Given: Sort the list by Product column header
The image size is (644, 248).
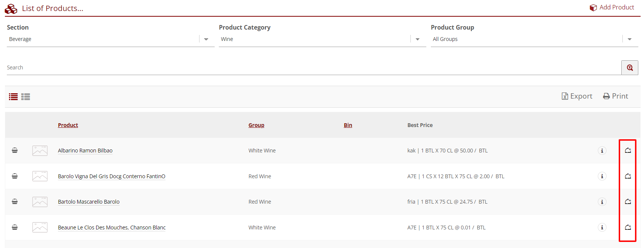Looking at the screenshot, I should tap(68, 125).
